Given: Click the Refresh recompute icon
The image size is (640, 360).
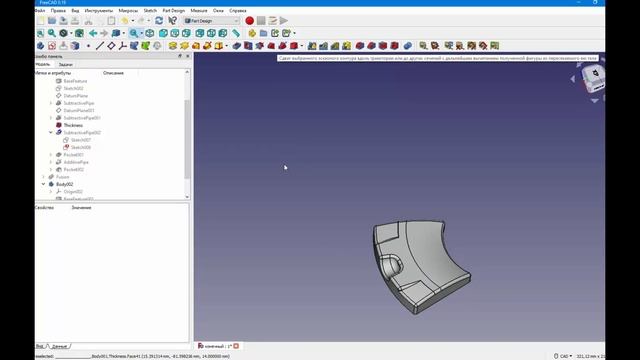Looking at the screenshot, I should (x=159, y=20).
